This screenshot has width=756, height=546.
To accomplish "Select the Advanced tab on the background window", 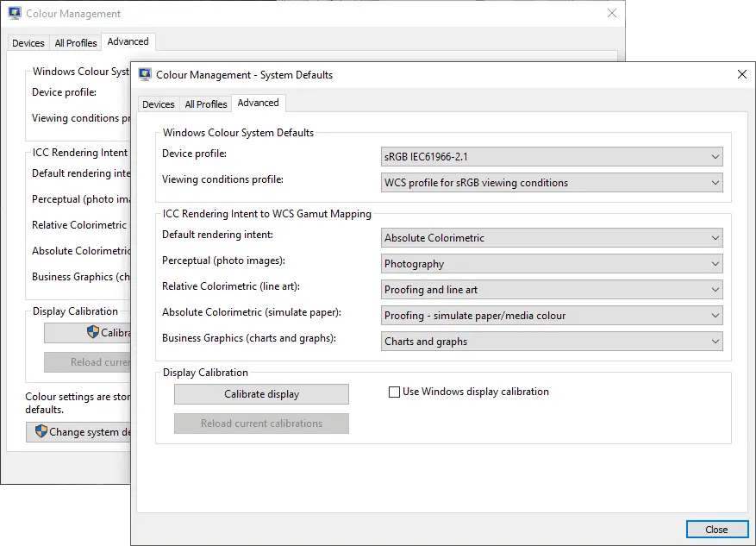I will click(128, 41).
